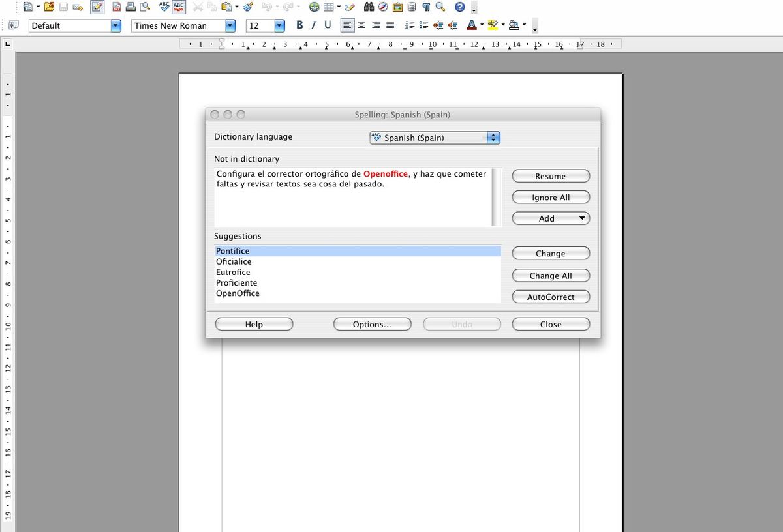The image size is (783, 532).
Task: Open the Dictionary language dropdown
Action: tap(493, 138)
